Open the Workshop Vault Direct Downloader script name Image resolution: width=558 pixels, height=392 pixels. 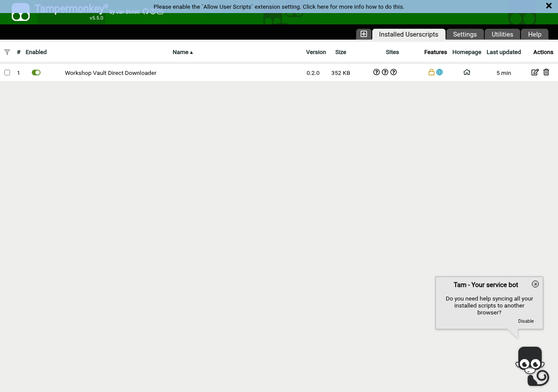point(111,73)
